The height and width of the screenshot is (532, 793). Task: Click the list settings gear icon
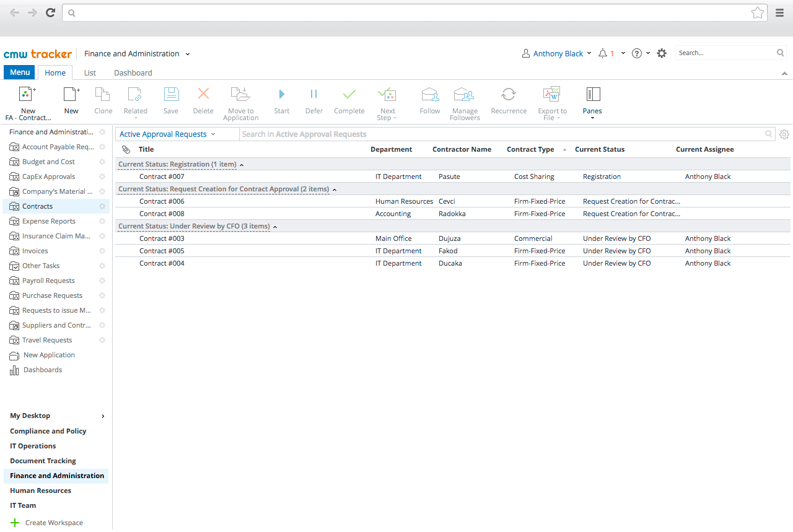tap(784, 134)
